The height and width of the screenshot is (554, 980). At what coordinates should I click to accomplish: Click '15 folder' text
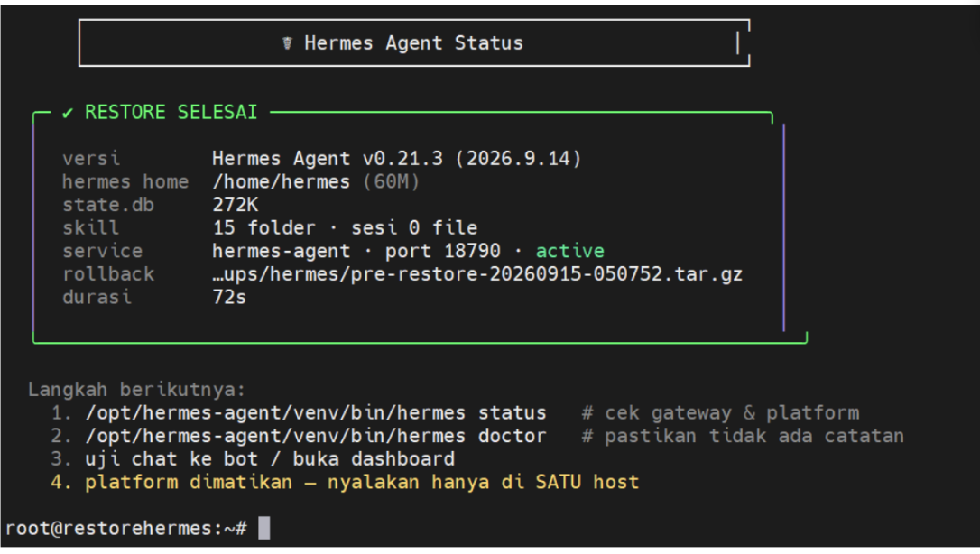pyautogui.click(x=263, y=228)
